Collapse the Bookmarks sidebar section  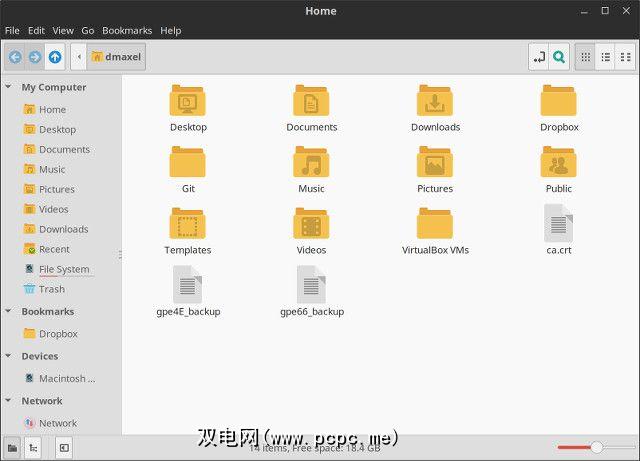11,312
